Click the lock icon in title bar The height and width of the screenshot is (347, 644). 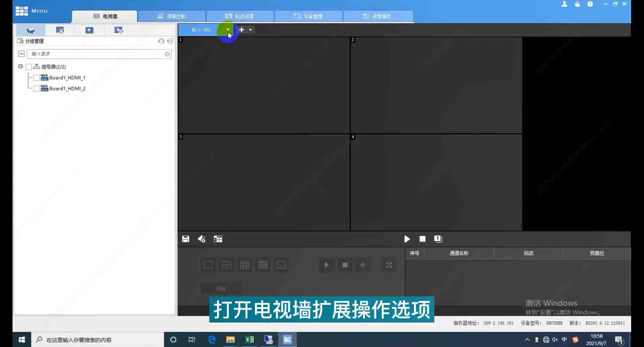[x=577, y=4]
